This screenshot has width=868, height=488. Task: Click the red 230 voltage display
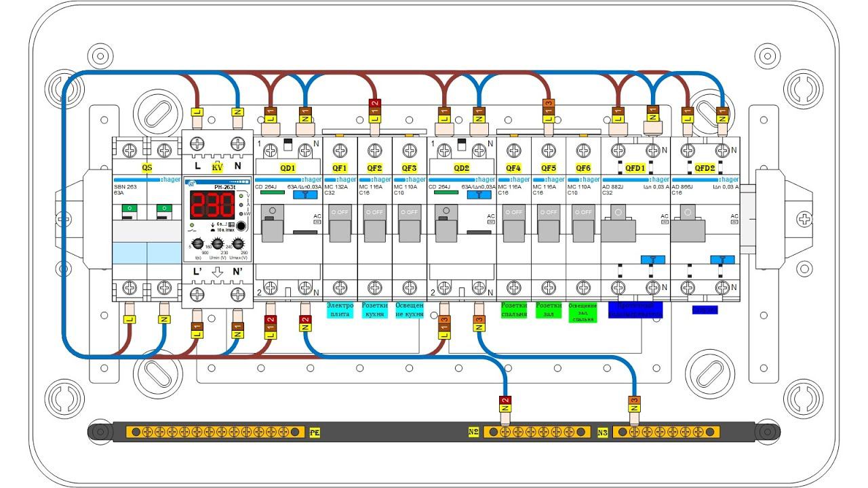(212, 203)
